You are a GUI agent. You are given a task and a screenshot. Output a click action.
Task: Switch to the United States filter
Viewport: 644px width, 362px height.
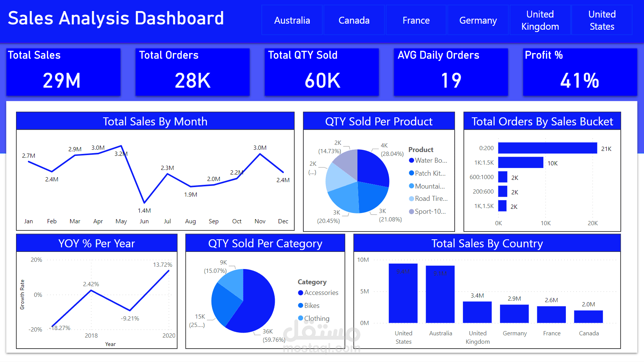click(x=602, y=20)
